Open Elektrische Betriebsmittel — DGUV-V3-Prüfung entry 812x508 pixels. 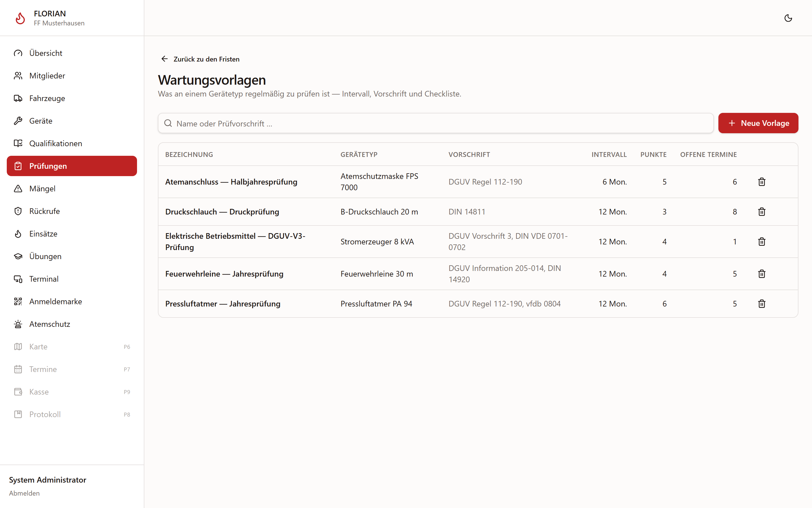point(235,242)
